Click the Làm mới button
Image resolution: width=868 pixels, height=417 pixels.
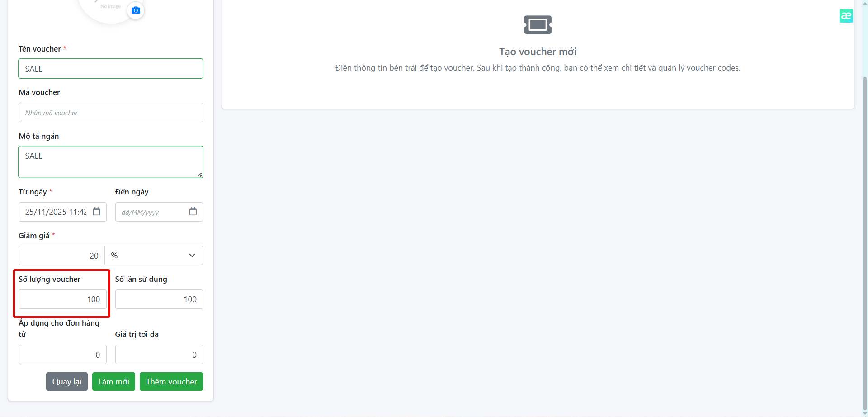click(113, 382)
